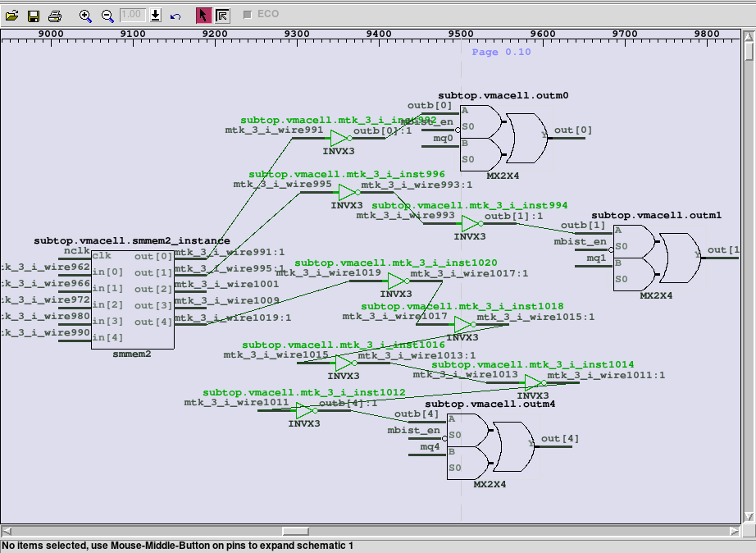The image size is (756, 553).
Task: Click the INVX3 inverter inst1020
Action: tap(397, 281)
